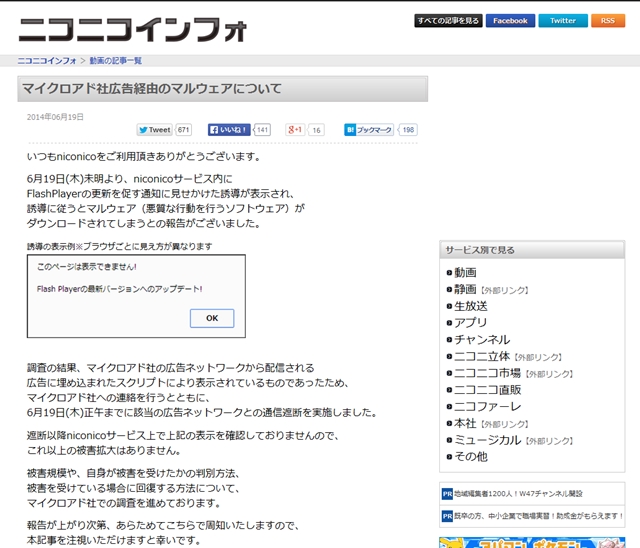The height and width of the screenshot is (548, 640).
Task: Open 動画の記事一覧 breadcrumb link
Action: pos(116,61)
